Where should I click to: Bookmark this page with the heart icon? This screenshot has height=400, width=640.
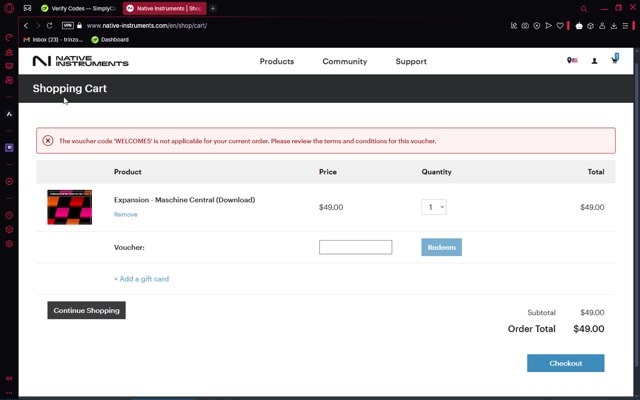pos(560,25)
